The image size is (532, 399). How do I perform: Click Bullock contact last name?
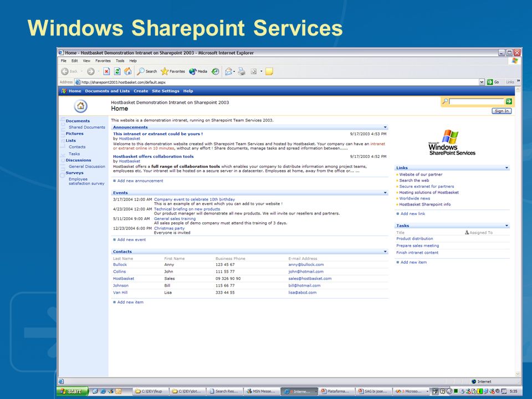[120, 265]
